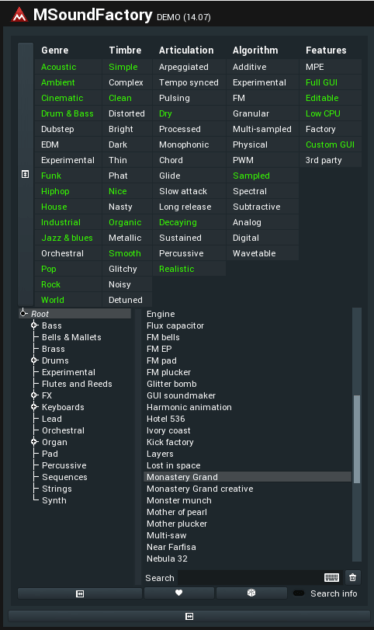Expand the Bass folder in tree

[x=35, y=325]
